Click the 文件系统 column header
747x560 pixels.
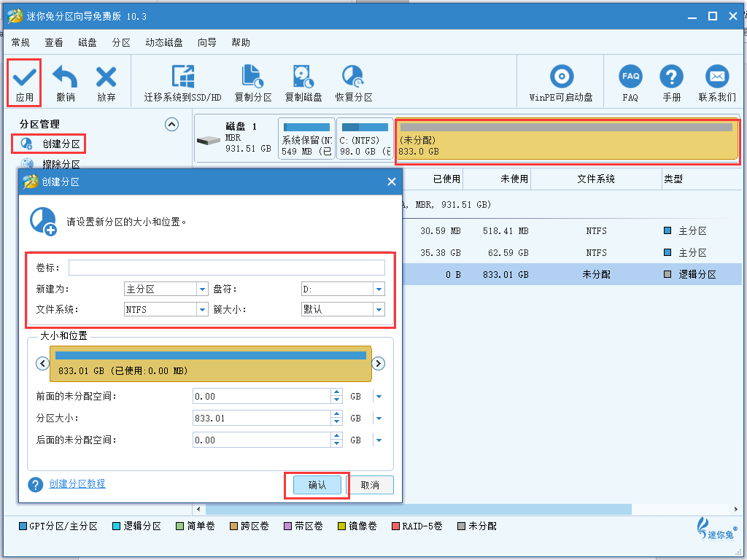click(x=596, y=179)
